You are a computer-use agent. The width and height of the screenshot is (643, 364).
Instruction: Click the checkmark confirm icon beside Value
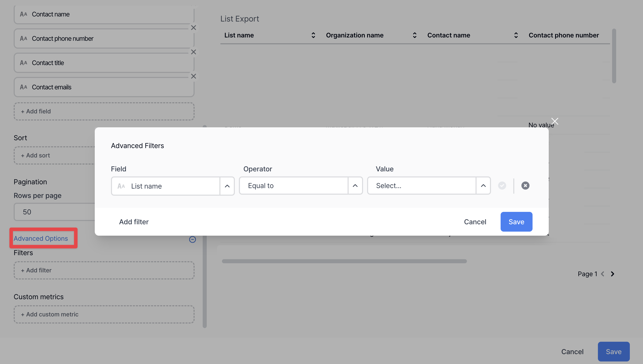point(502,186)
